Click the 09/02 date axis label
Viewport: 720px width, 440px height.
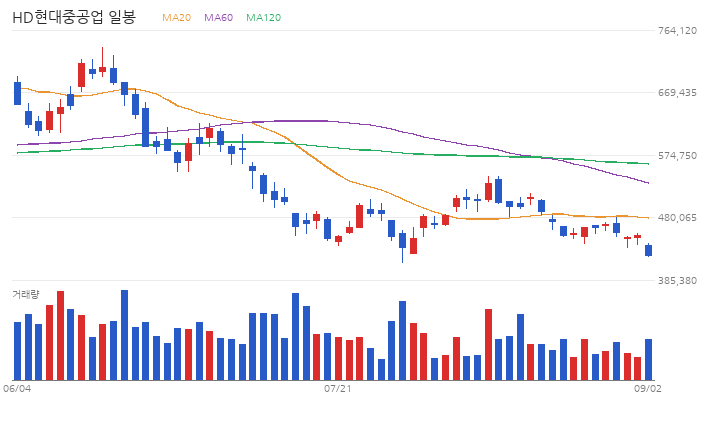point(648,389)
